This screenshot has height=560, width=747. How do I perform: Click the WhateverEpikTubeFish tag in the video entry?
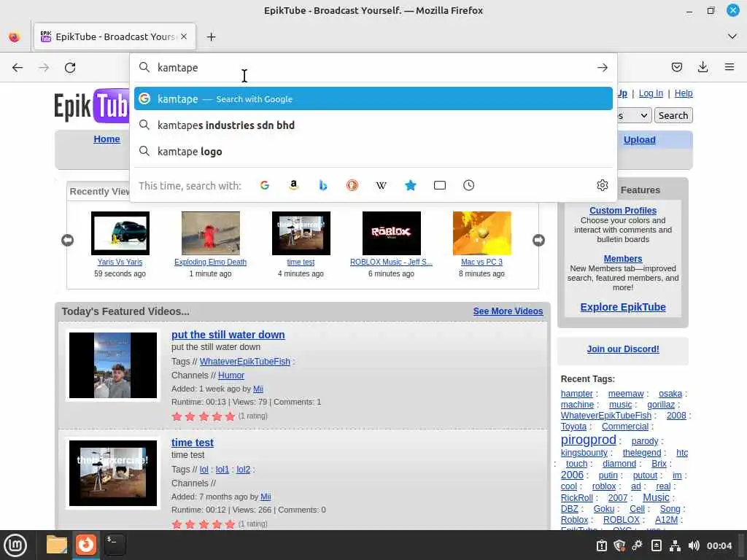(244, 362)
